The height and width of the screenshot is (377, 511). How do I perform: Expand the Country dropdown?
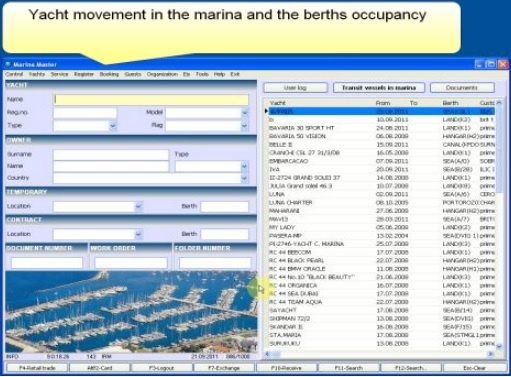[244, 178]
